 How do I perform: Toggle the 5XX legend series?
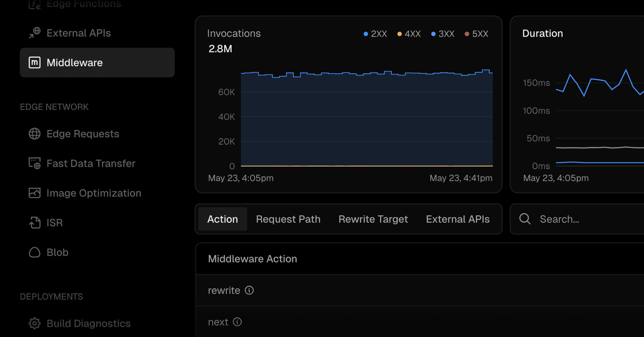[476, 34]
